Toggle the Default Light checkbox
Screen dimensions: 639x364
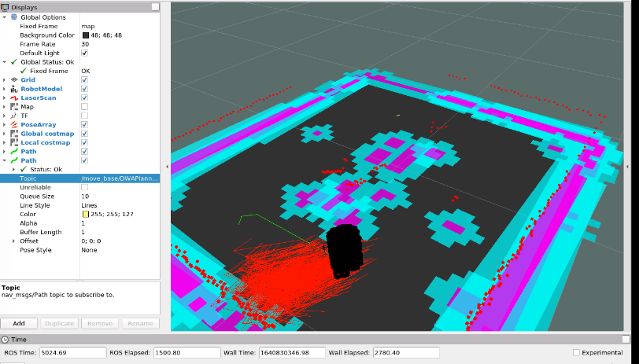click(x=84, y=53)
